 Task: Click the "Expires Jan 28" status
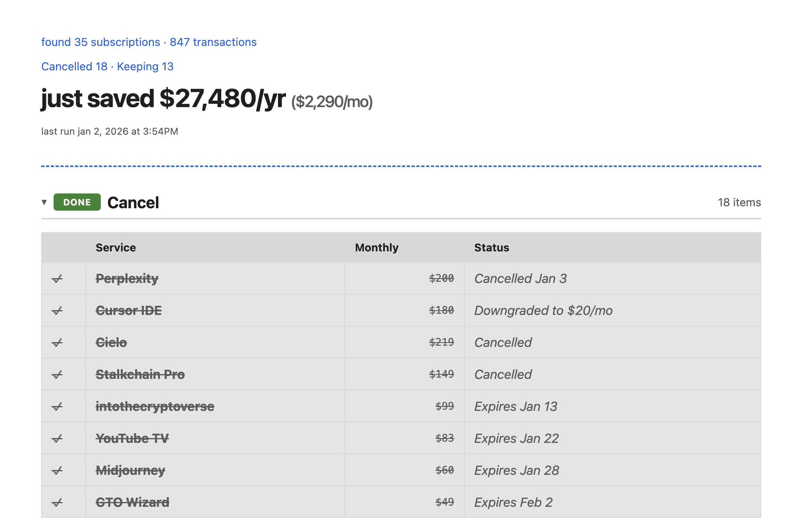click(517, 470)
